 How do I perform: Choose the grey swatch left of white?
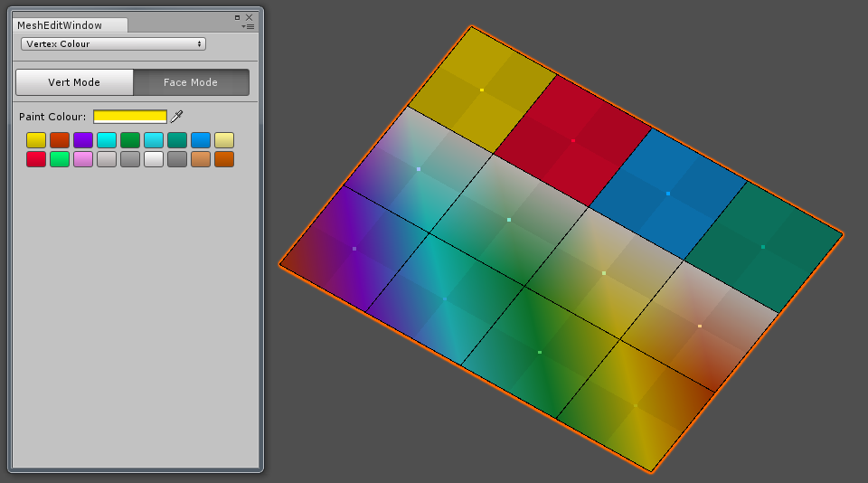point(130,159)
